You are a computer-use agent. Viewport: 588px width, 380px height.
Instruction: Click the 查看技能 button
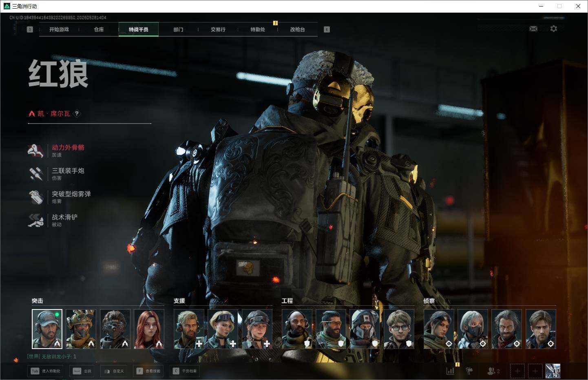pyautogui.click(x=148, y=371)
